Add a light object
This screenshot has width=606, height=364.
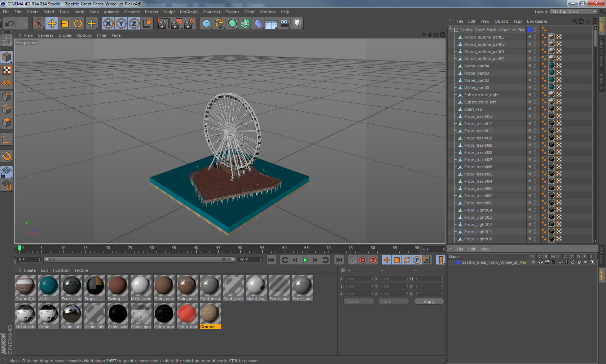pos(297,24)
